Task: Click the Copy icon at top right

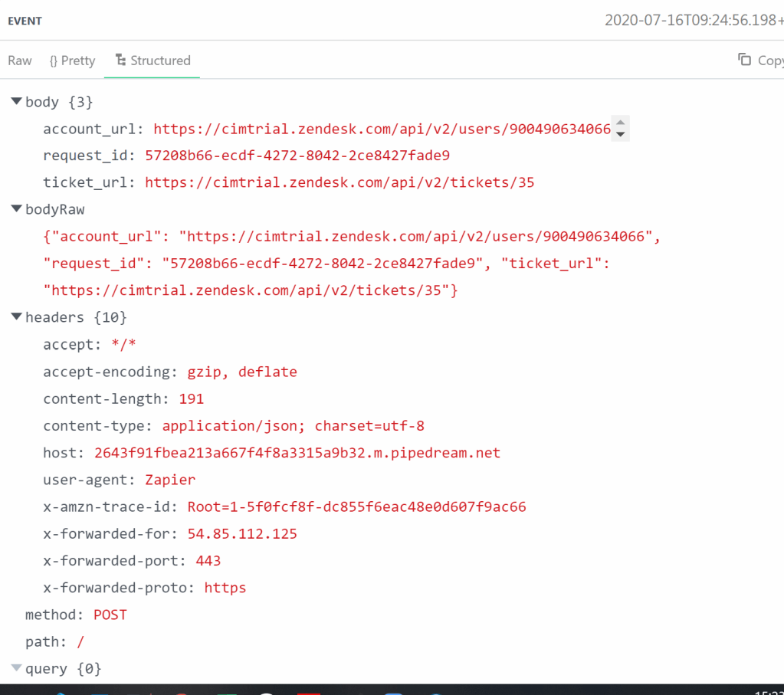Action: [x=744, y=60]
